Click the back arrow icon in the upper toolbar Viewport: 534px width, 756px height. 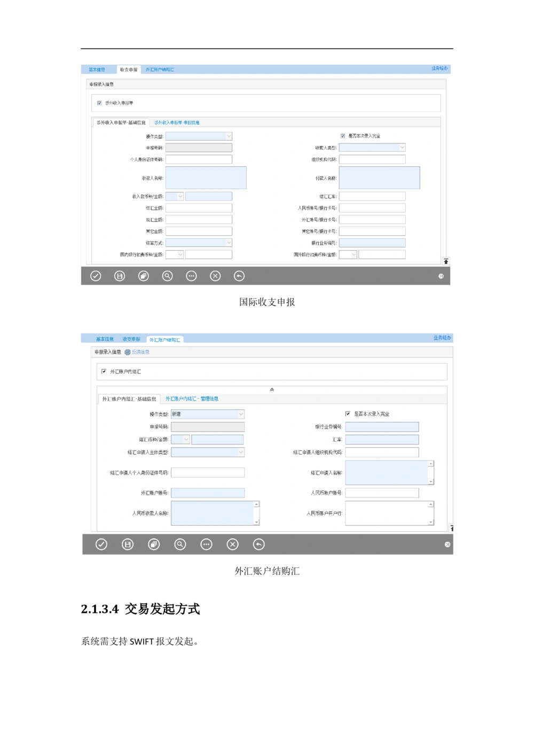[x=239, y=276]
